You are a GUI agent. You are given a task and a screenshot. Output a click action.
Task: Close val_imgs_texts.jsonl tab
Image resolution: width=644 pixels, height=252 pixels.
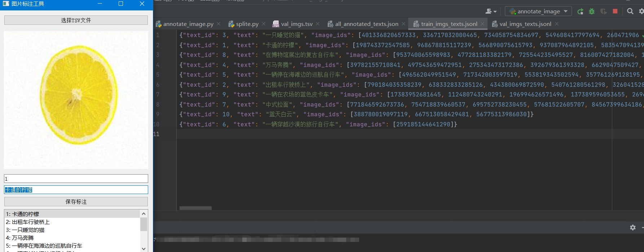[x=557, y=24]
